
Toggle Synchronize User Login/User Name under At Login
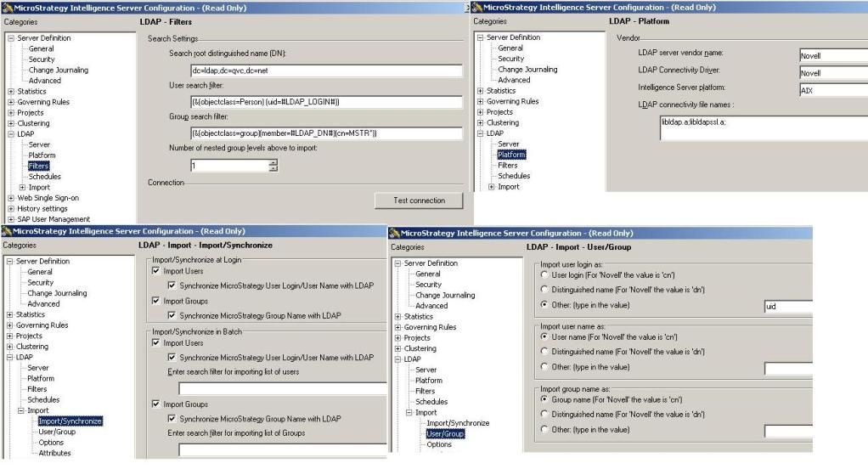click(172, 285)
